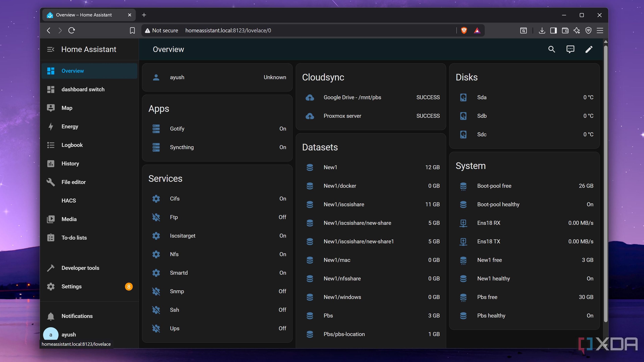Open Overview in the sidebar
This screenshot has height=362, width=644.
[x=89, y=71]
